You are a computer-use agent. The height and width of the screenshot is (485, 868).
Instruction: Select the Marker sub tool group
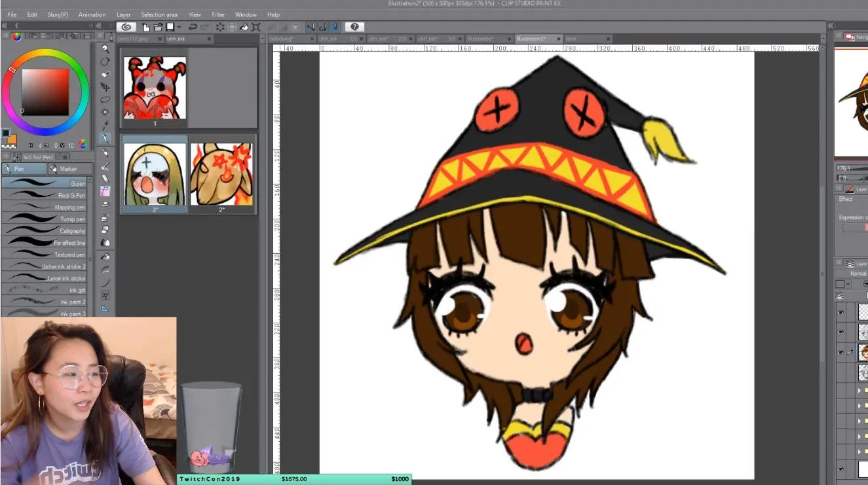pos(69,169)
